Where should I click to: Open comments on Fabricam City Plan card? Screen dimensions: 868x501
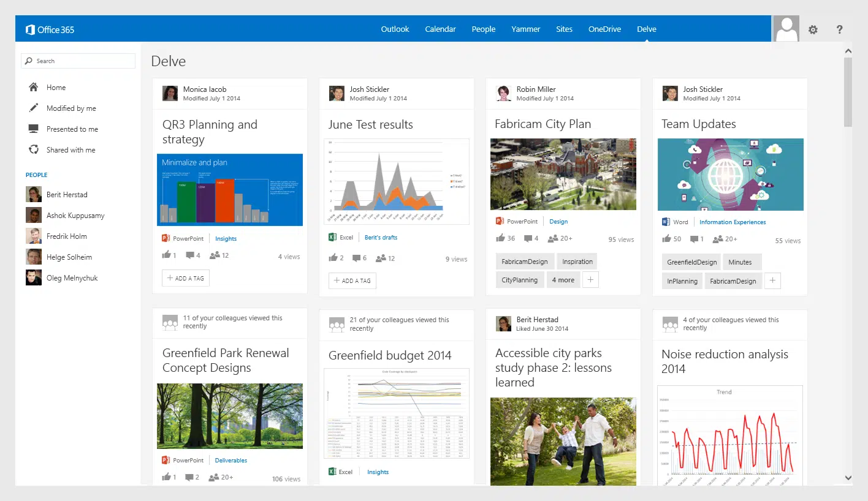coord(527,238)
